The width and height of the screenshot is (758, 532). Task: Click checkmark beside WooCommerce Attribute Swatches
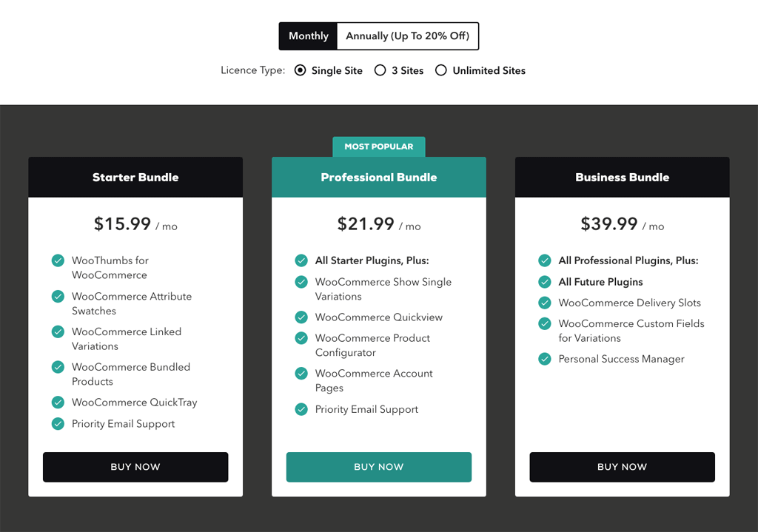(x=58, y=296)
